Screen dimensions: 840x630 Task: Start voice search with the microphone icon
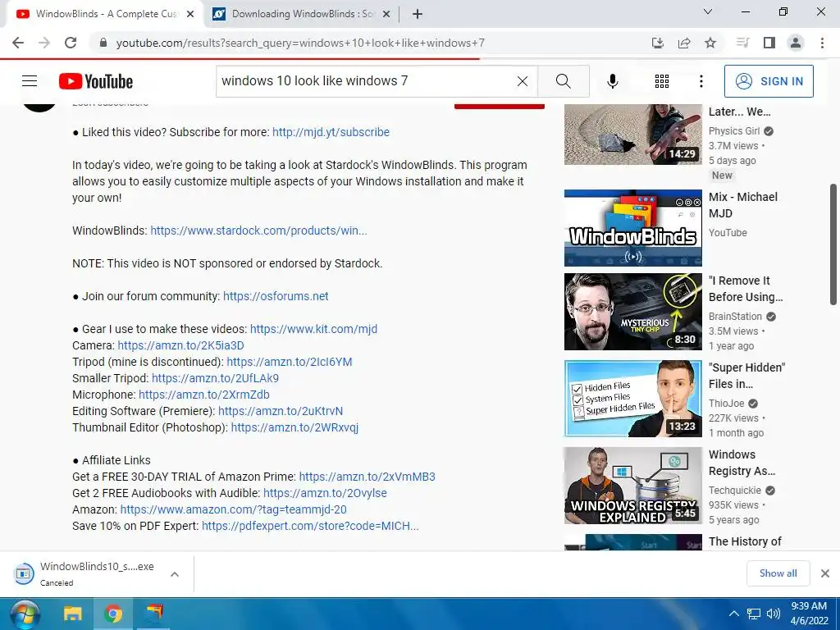(612, 81)
